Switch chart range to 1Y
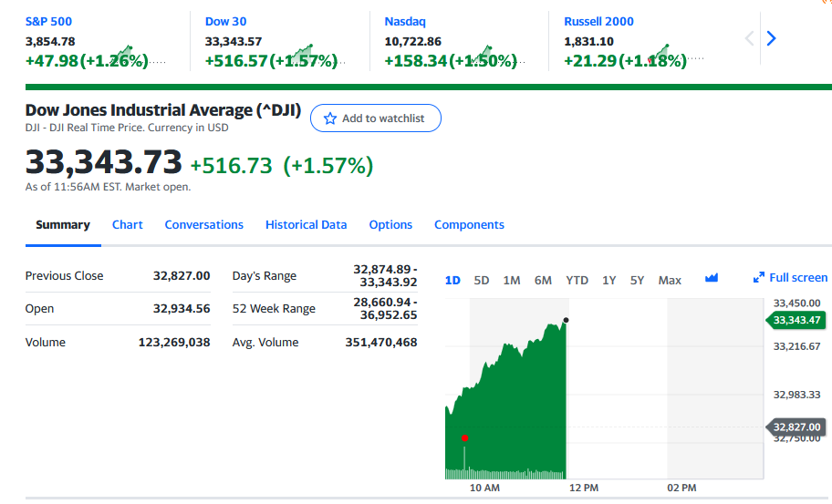Screen dimensions: 832x504 (x=609, y=281)
